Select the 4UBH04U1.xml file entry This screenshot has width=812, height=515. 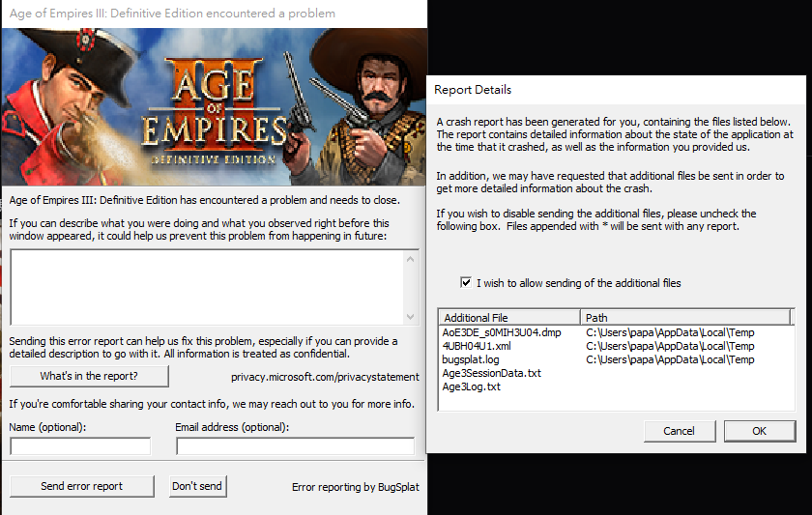(x=477, y=346)
